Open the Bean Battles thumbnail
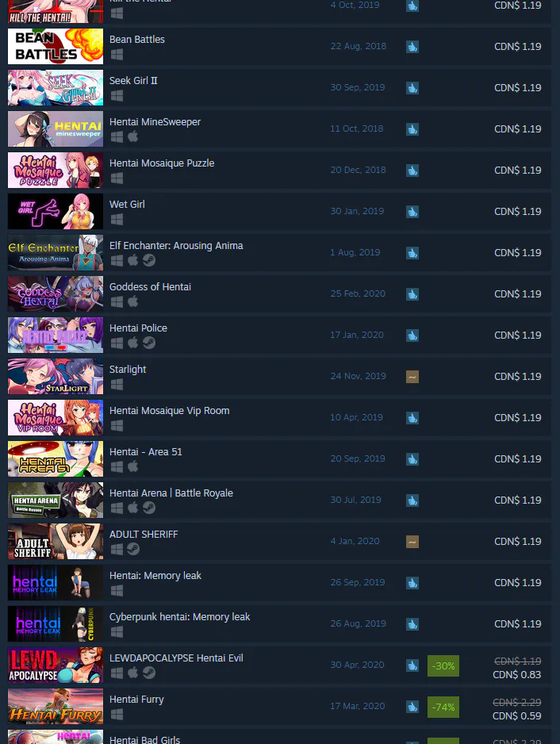The image size is (560, 744). [56, 46]
